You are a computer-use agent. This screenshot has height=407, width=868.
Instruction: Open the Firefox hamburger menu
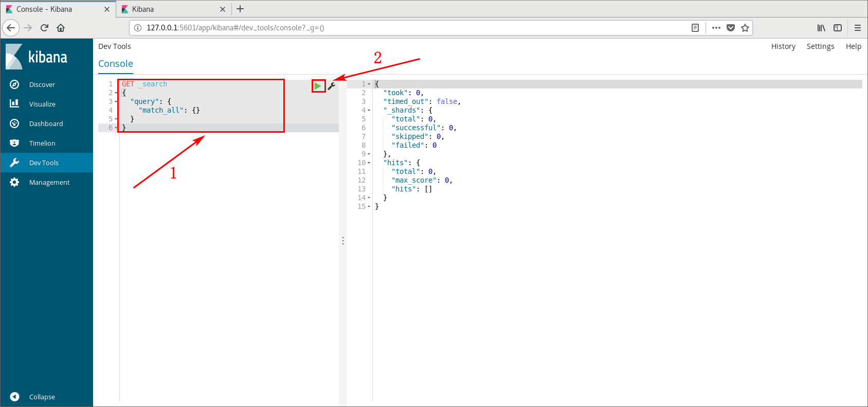(858, 28)
